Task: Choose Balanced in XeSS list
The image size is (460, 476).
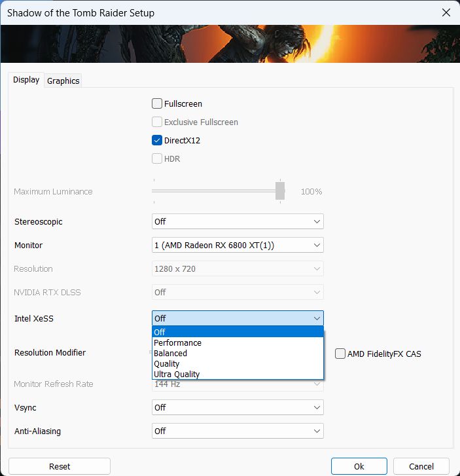Action: (170, 353)
